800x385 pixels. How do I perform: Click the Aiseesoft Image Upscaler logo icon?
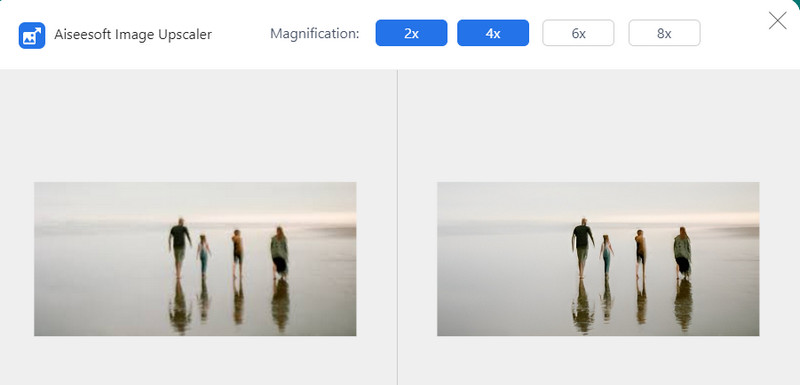coord(32,35)
